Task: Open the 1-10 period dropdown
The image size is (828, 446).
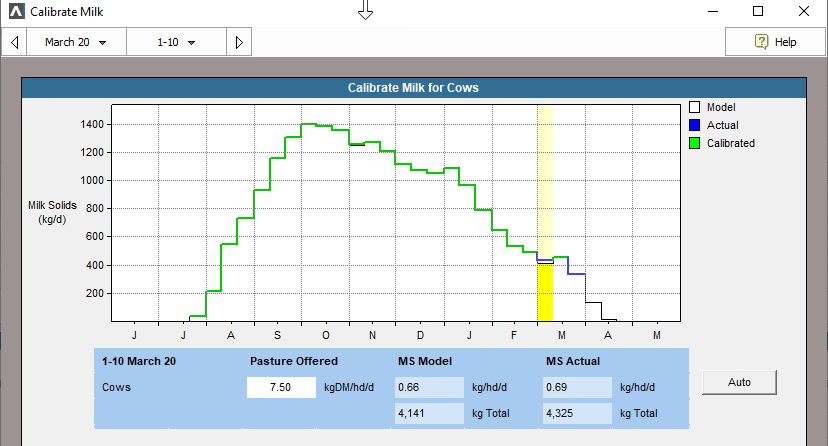Action: point(176,42)
